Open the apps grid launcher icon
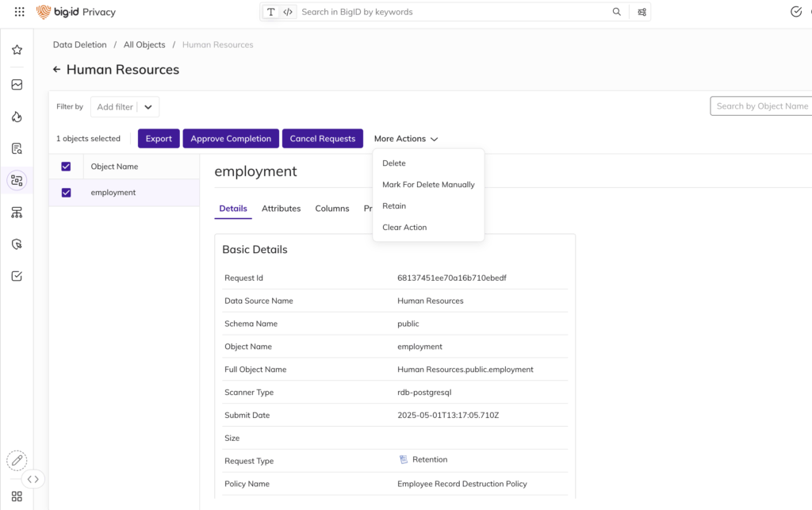Screen dimensions: 812x510 coord(20,12)
